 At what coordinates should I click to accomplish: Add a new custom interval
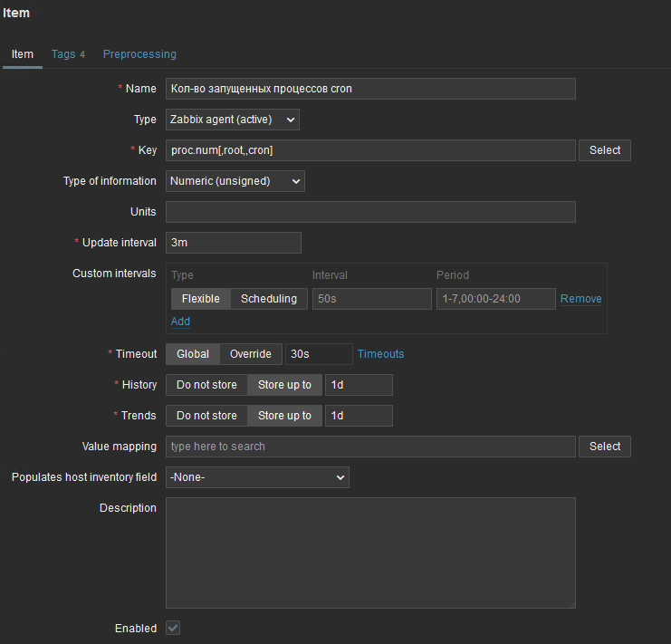click(180, 322)
